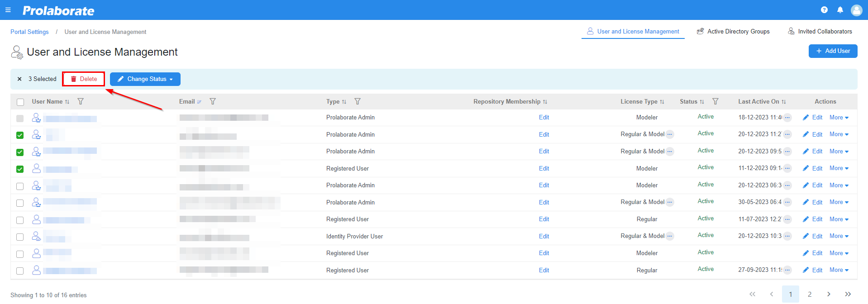Click pencil Edit action in 18-12-2023 row
Image resolution: width=868 pixels, height=304 pixels.
coord(813,118)
